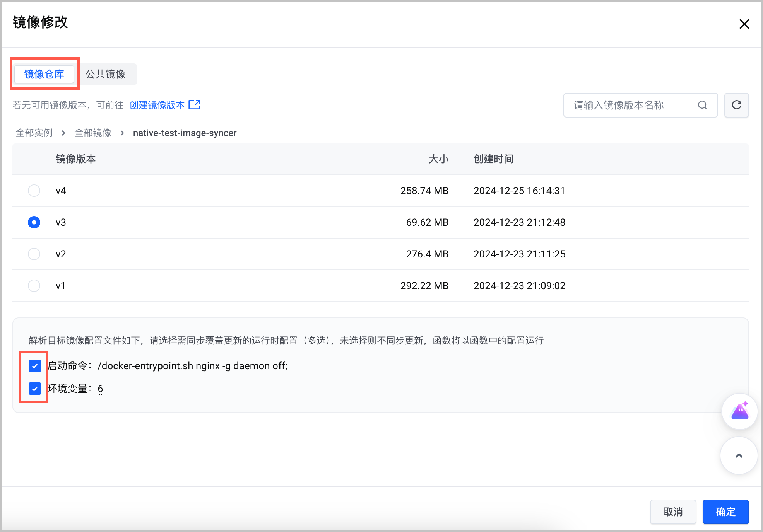Screen dimensions: 763x532
Task: Uncheck the 启动命令 checkbox
Action: [35, 366]
